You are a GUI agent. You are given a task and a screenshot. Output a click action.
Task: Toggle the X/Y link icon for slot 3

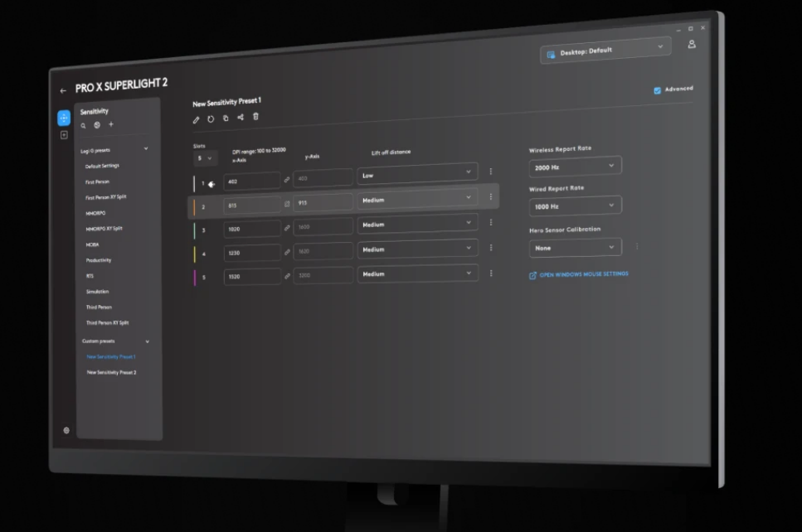[287, 228]
